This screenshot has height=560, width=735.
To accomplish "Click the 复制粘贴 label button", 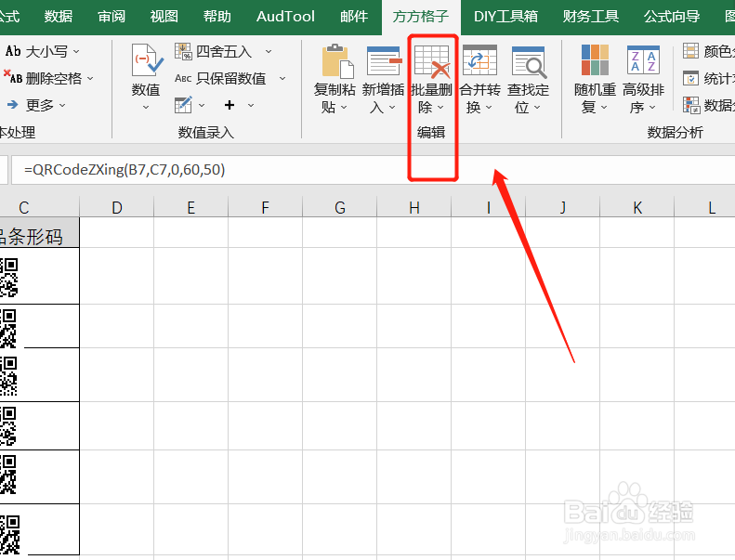I will pos(335,98).
